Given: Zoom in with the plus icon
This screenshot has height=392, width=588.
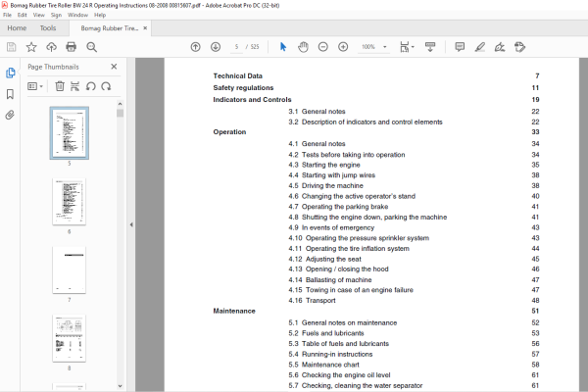Looking at the screenshot, I should [343, 47].
